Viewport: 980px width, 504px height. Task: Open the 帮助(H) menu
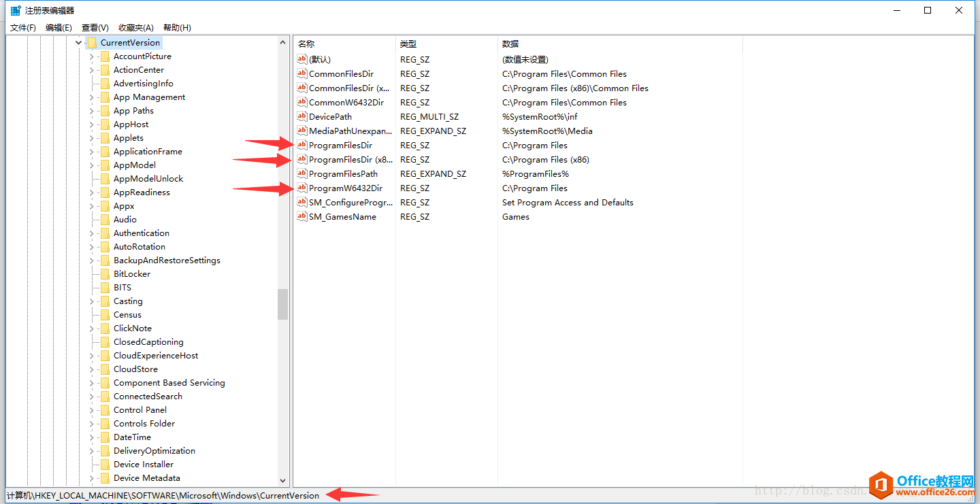(x=177, y=28)
